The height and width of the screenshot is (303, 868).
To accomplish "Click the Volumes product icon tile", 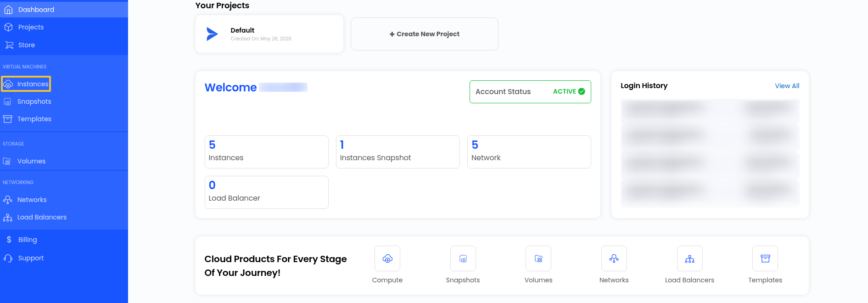I will 538,258.
